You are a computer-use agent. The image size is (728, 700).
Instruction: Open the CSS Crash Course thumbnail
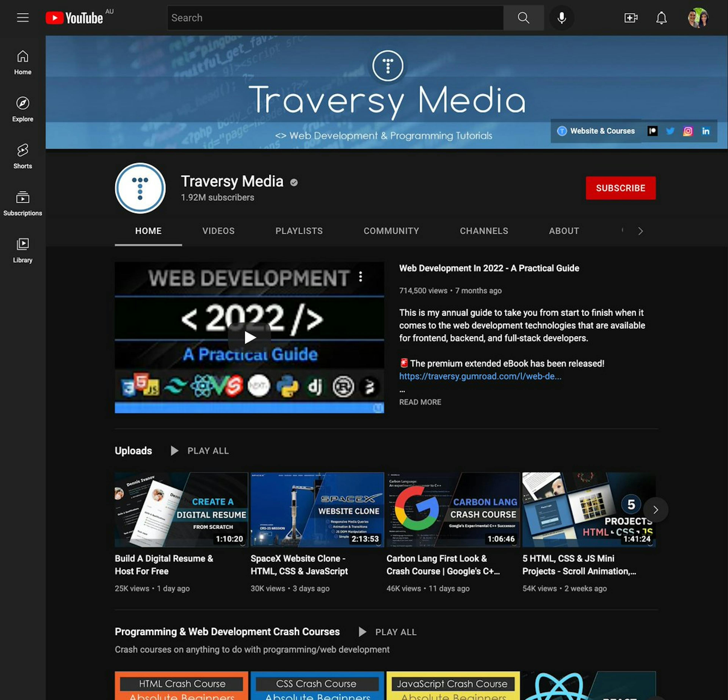[317, 686]
